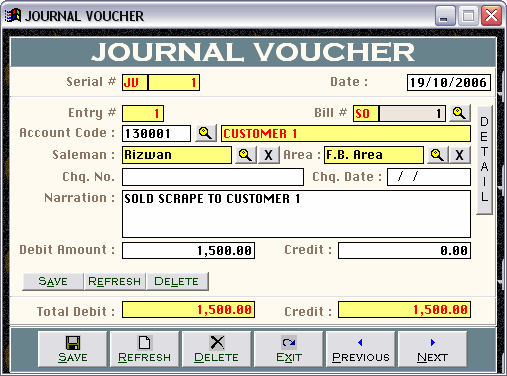
Task: Clear Saleman with the X button
Action: tap(269, 155)
